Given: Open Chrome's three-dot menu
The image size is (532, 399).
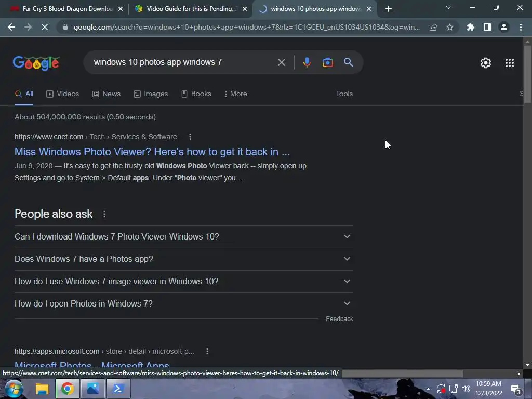Looking at the screenshot, I should 521,27.
